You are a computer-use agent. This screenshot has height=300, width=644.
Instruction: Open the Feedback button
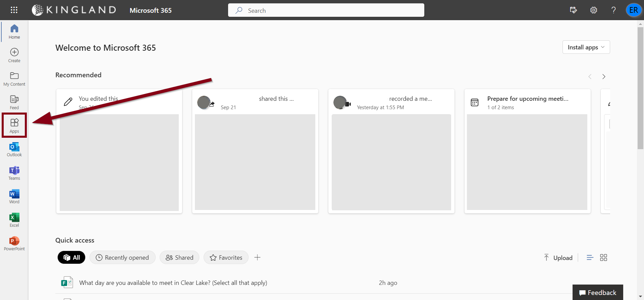(x=598, y=293)
